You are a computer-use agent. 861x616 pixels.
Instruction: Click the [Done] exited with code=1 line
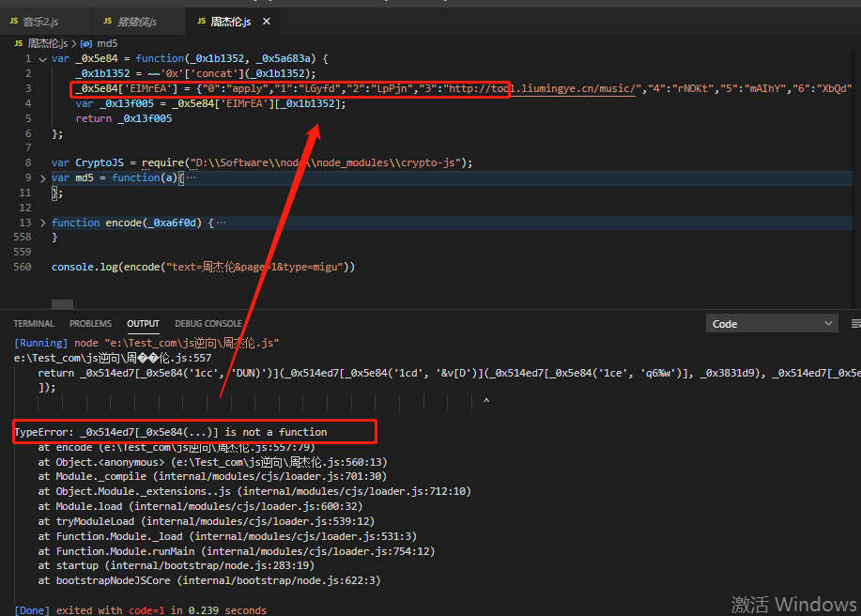pos(140,610)
